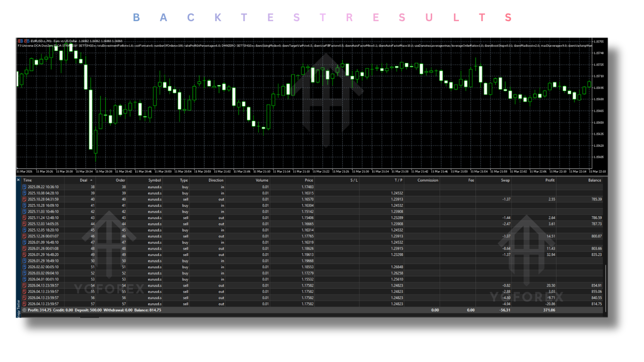The height and width of the screenshot is (362, 644).
Task: Click the buy deal icon for 2026.04.01 00:01:10
Action: point(24,279)
